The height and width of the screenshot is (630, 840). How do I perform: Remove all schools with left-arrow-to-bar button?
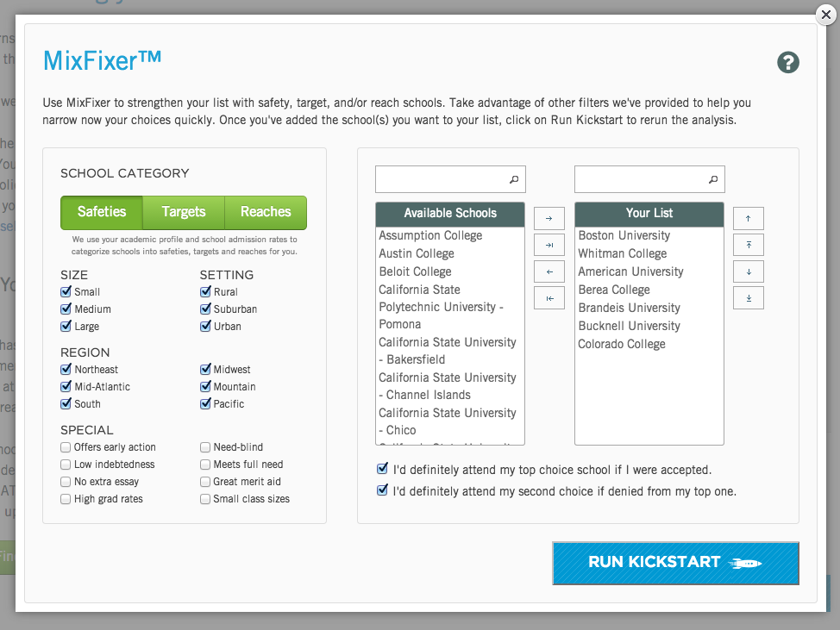coord(549,298)
